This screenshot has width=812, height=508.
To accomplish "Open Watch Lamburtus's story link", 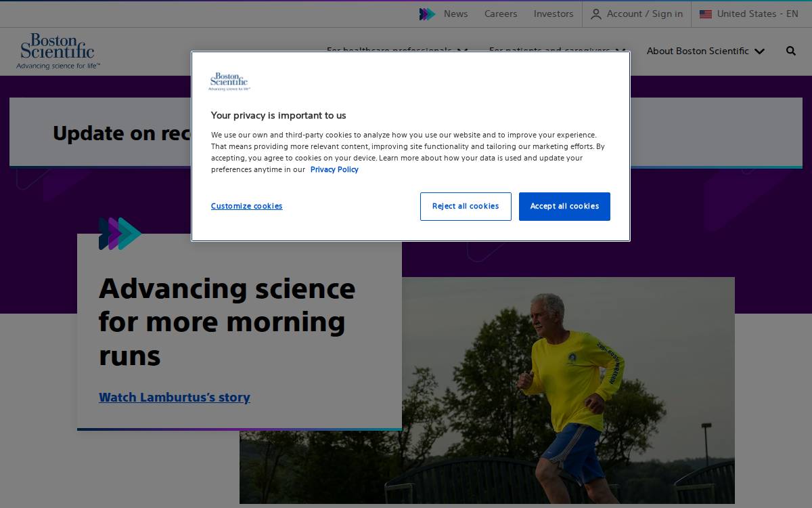I will (175, 398).
